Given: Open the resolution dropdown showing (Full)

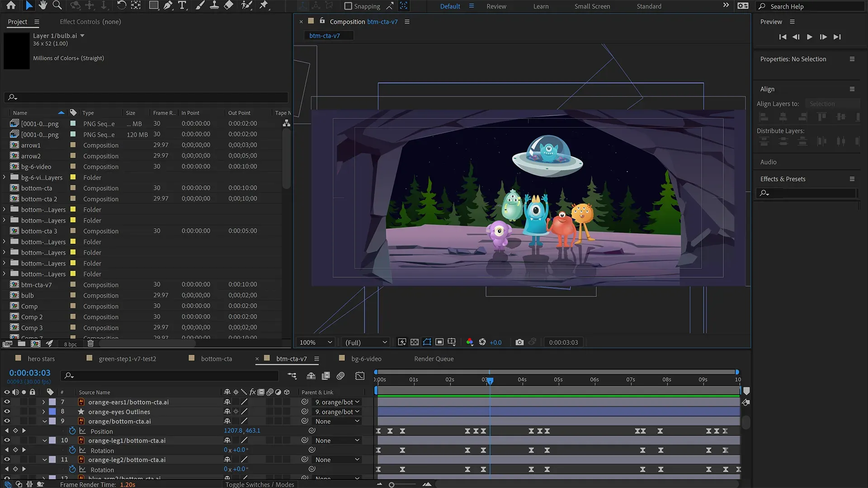Looking at the screenshot, I should 365,342.
